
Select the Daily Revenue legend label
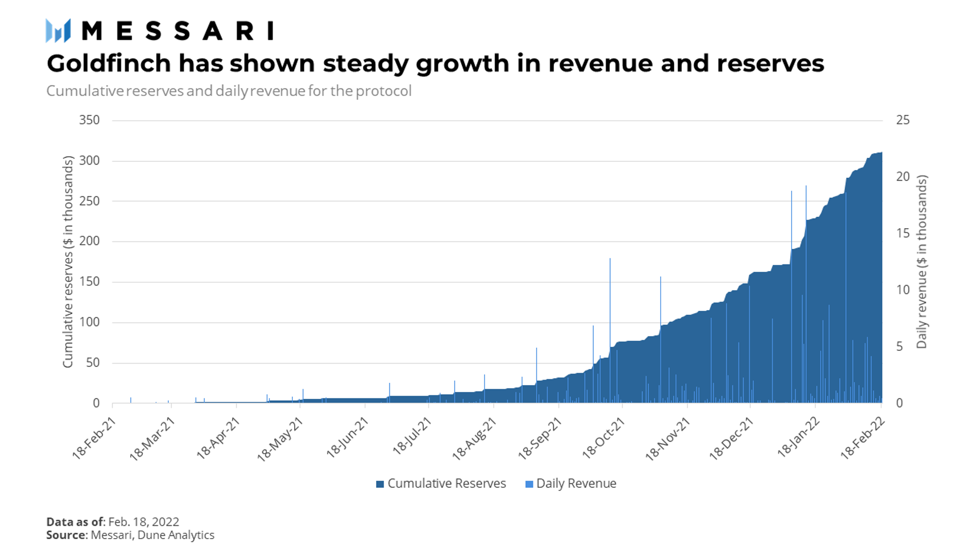coord(576,483)
